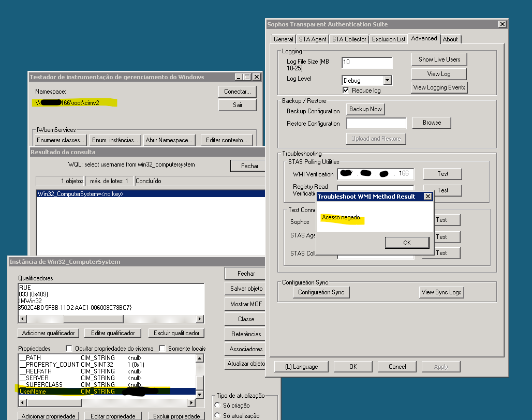
Task: Click the Restore Configuration path field
Action: (x=376, y=124)
